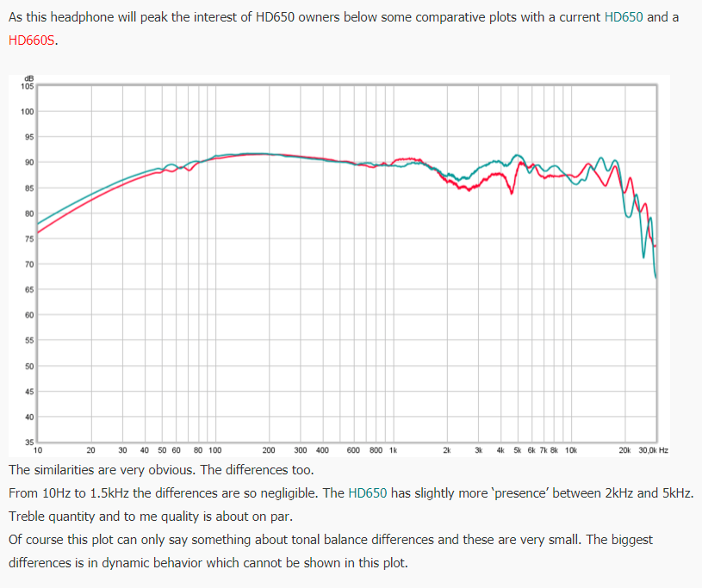Click the 'Treble quantity' sentence start
This screenshot has height=588, width=702.
tap(52, 517)
